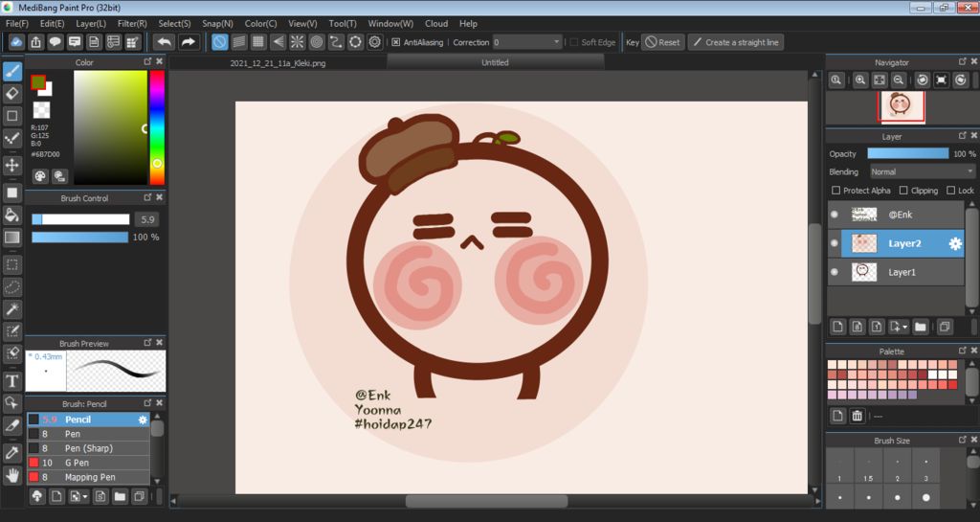Image resolution: width=980 pixels, height=522 pixels.
Task: Open the Blending mode dropdown
Action: pos(922,171)
